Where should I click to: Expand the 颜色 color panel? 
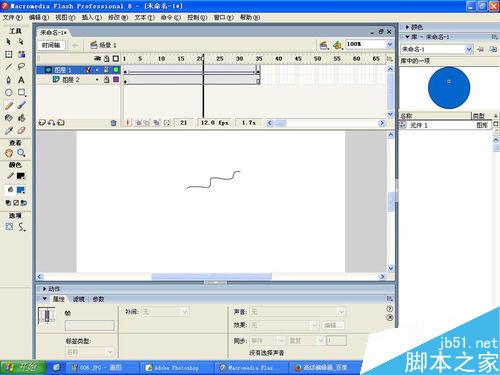click(x=407, y=27)
